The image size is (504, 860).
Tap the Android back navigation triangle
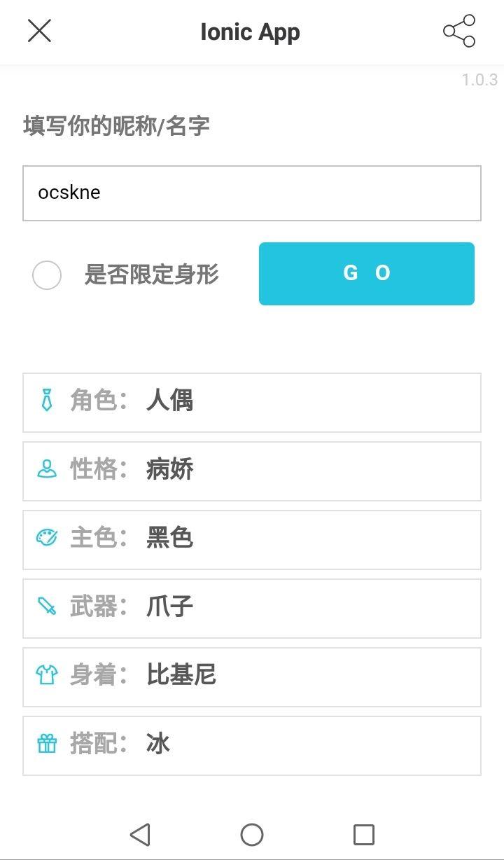[x=140, y=835]
